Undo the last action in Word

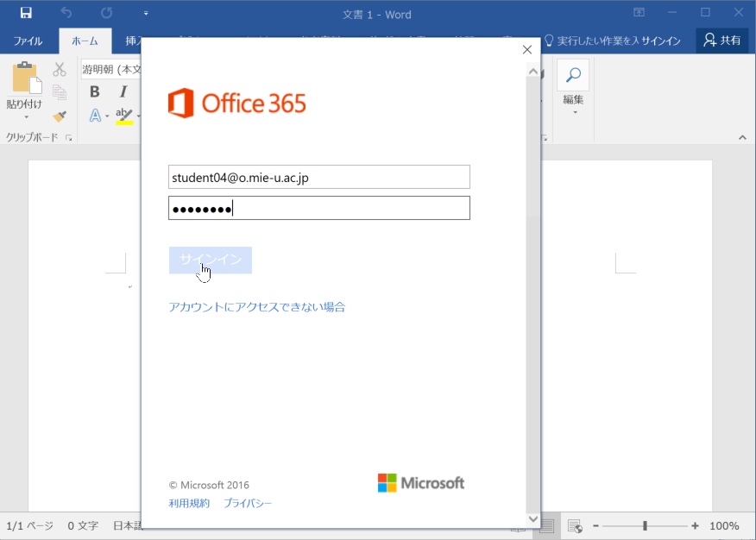pyautogui.click(x=66, y=13)
